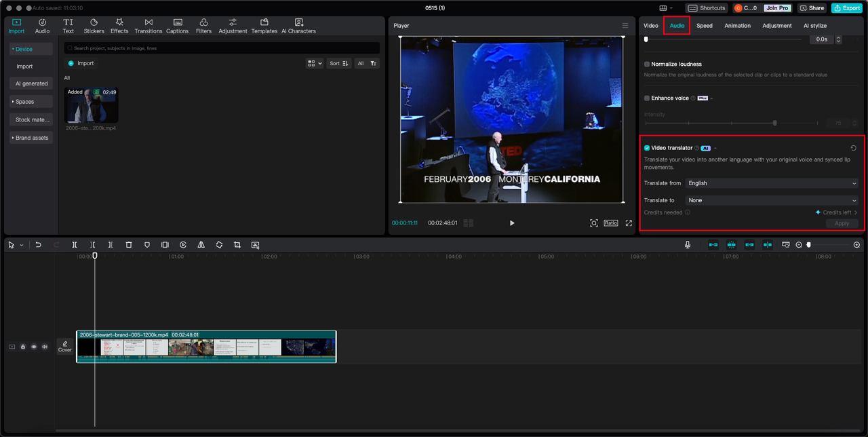Click the Enhance voice Intensity slider handle

coord(775,123)
